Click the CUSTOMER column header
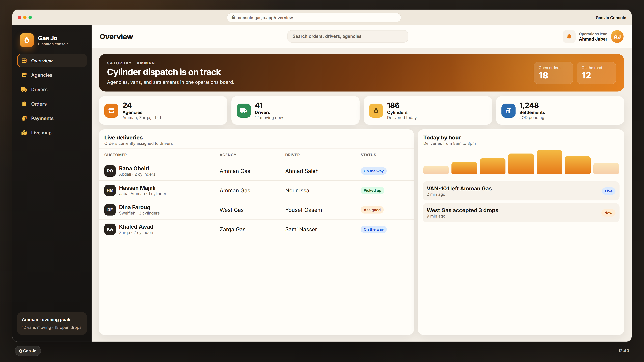 pos(116,155)
